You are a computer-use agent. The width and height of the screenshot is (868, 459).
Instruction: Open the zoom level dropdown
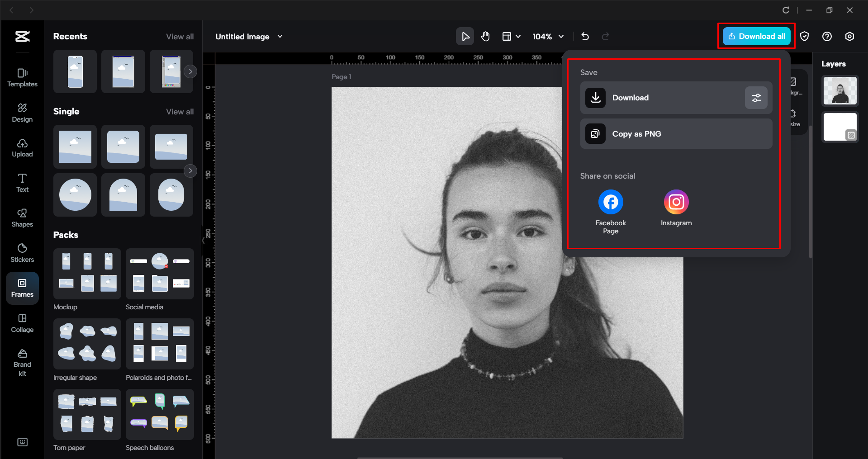click(548, 36)
